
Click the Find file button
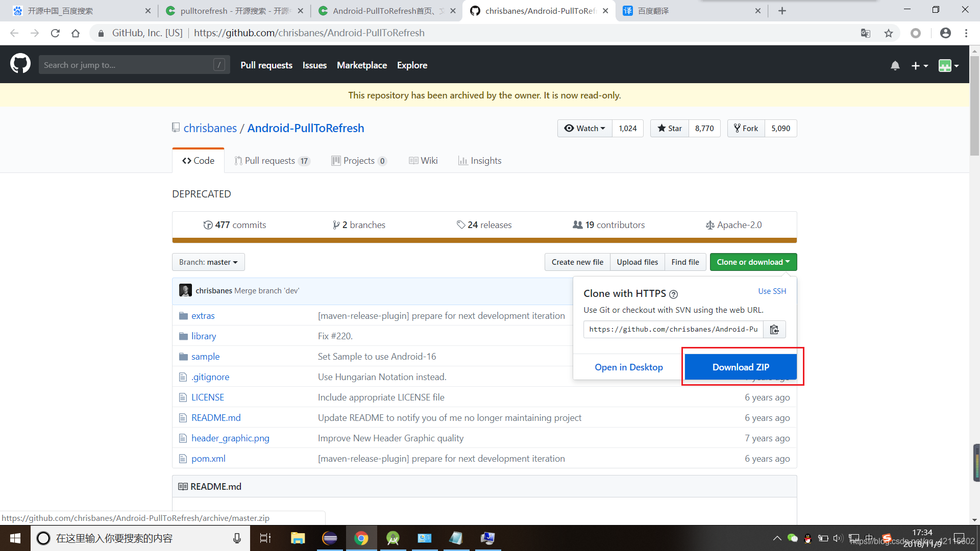pyautogui.click(x=685, y=262)
